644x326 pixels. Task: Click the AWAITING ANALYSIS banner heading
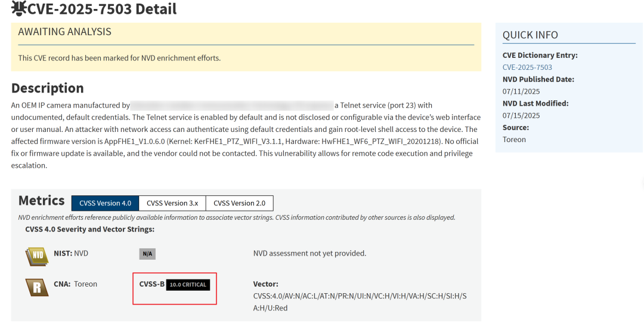(64, 32)
